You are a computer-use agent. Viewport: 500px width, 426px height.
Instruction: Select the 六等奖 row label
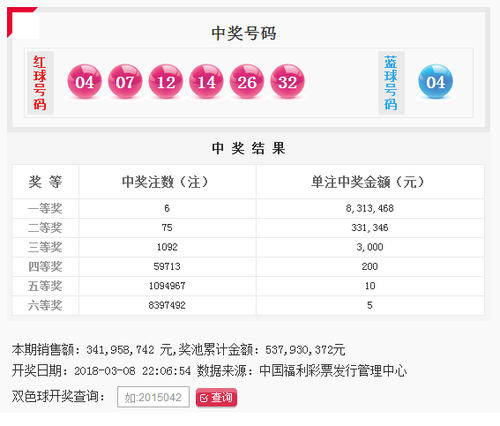click(45, 305)
